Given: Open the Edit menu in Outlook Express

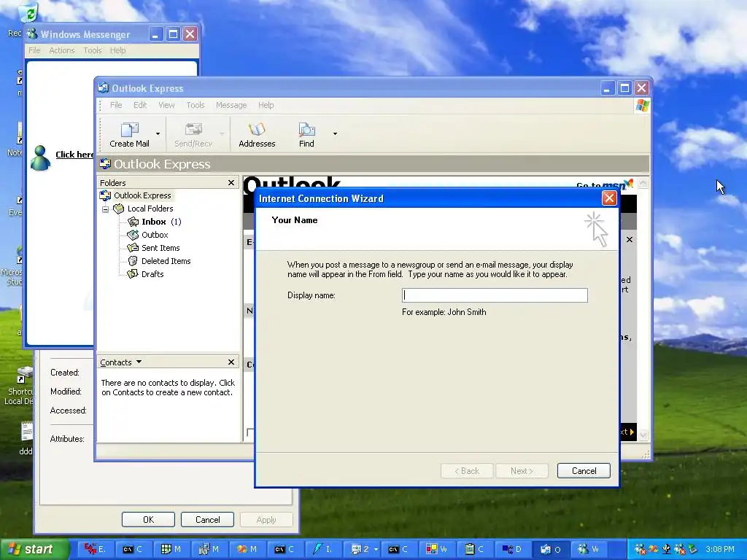Looking at the screenshot, I should coord(140,105).
